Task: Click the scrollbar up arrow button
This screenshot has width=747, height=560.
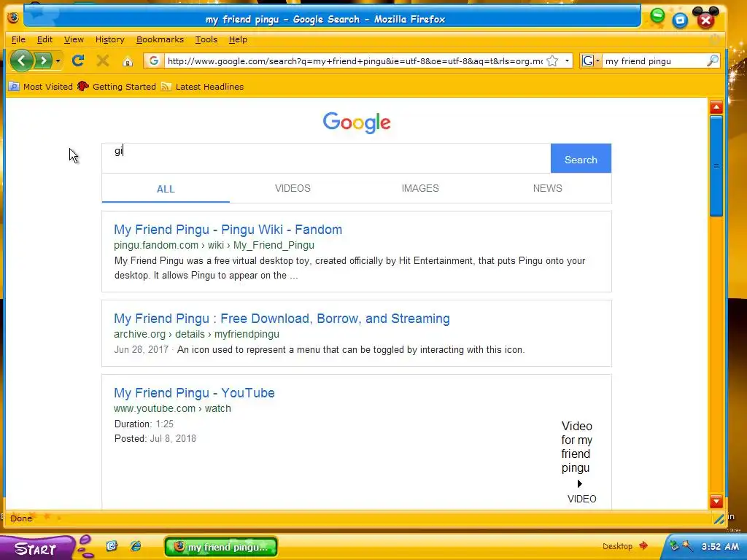Action: pos(716,107)
